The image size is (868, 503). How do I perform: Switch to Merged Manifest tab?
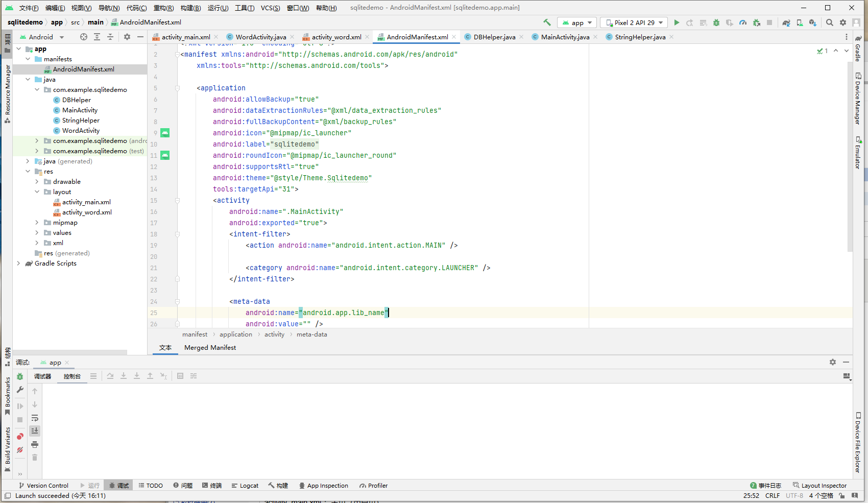[210, 348]
